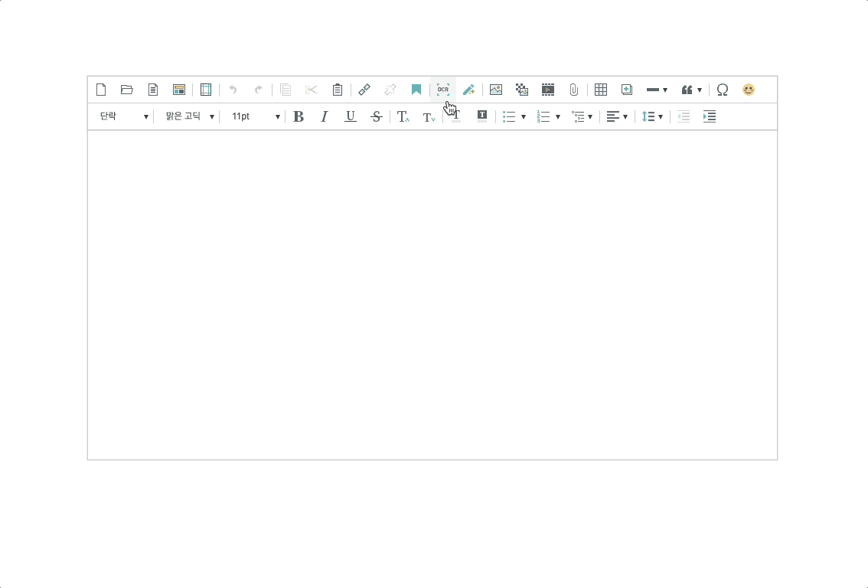The width and height of the screenshot is (868, 588).
Task: Click the insert image icon
Action: pos(496,90)
